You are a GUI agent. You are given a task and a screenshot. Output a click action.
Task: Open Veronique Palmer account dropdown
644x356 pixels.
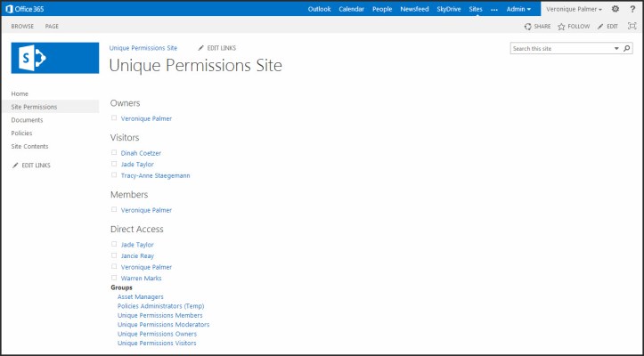(x=574, y=9)
